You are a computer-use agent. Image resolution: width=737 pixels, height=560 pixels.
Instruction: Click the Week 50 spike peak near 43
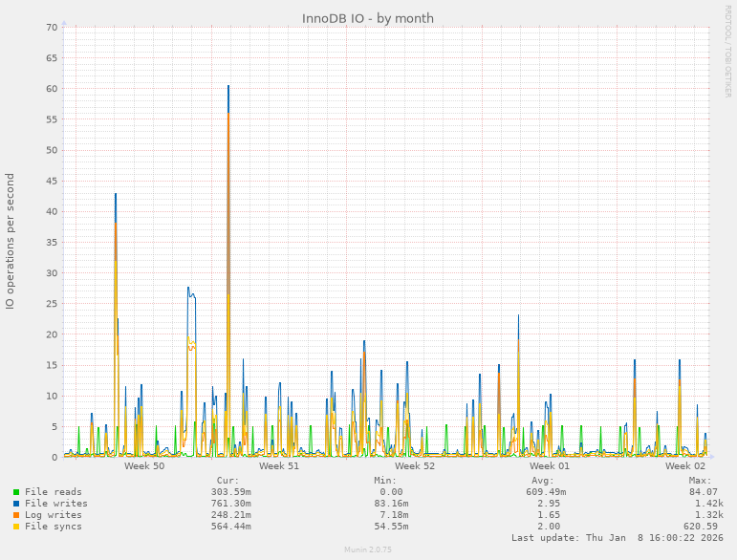click(x=116, y=194)
